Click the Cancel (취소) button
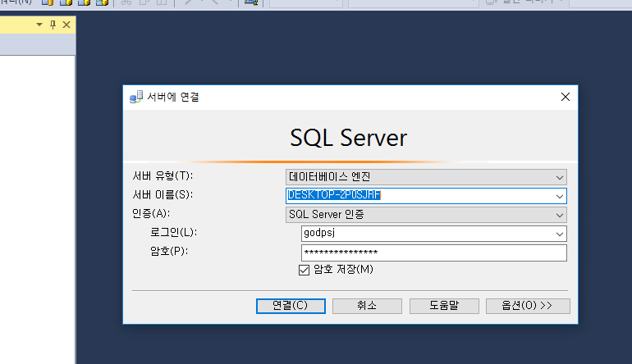Screen dimensions: 632x364 (x=367, y=306)
